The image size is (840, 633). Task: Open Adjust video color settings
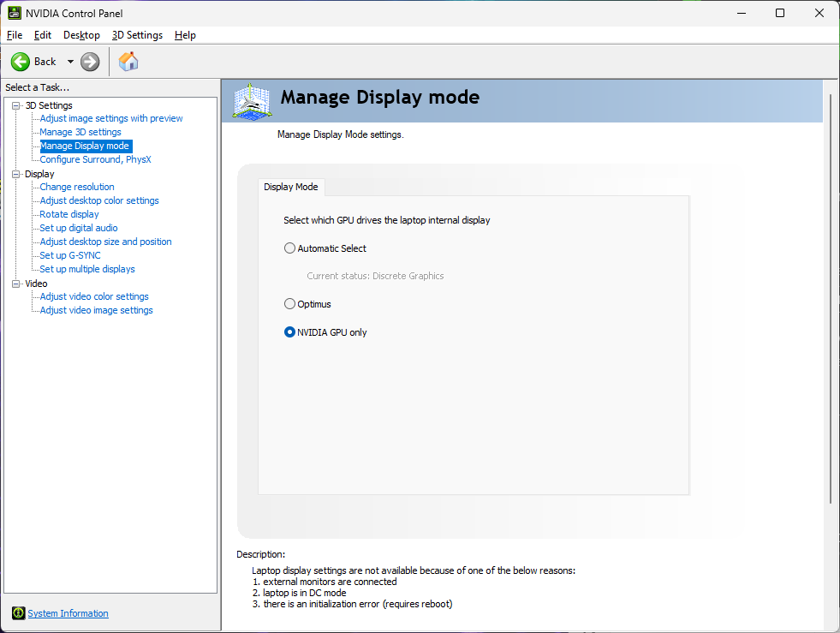point(94,296)
